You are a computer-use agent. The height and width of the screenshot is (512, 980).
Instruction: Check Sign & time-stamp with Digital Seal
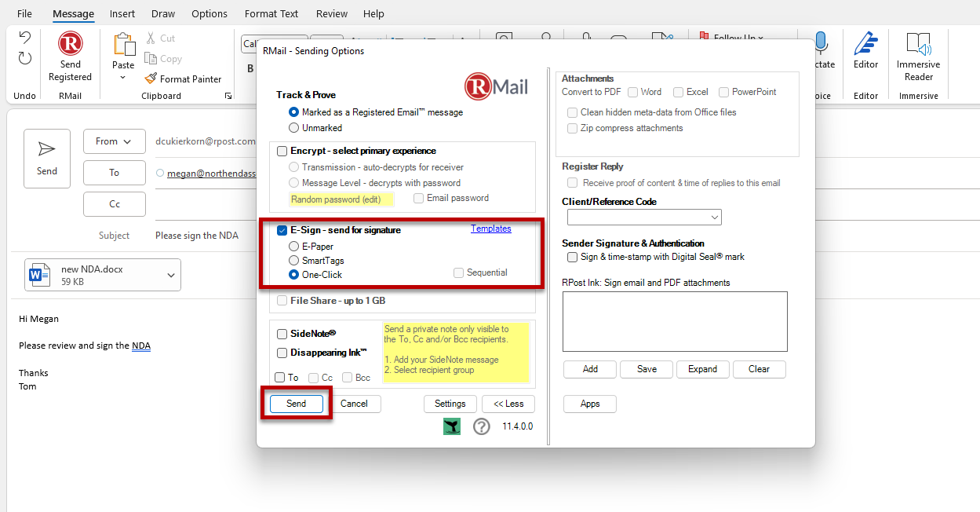point(572,257)
